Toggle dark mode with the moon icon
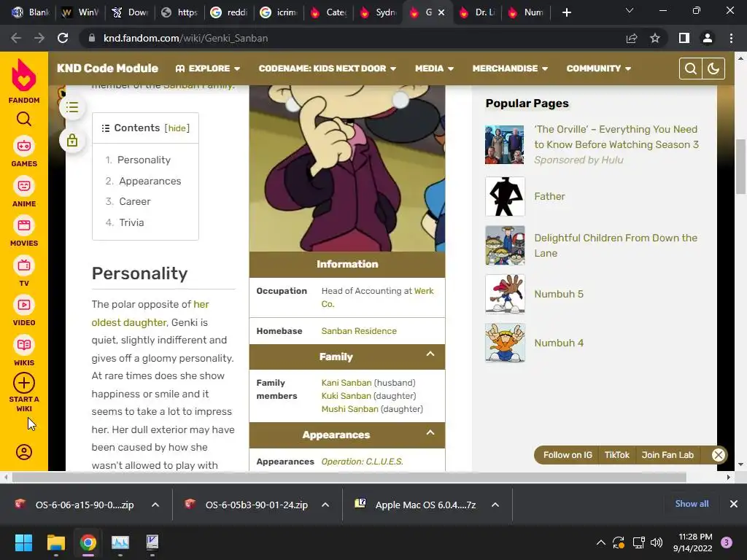 [713, 69]
